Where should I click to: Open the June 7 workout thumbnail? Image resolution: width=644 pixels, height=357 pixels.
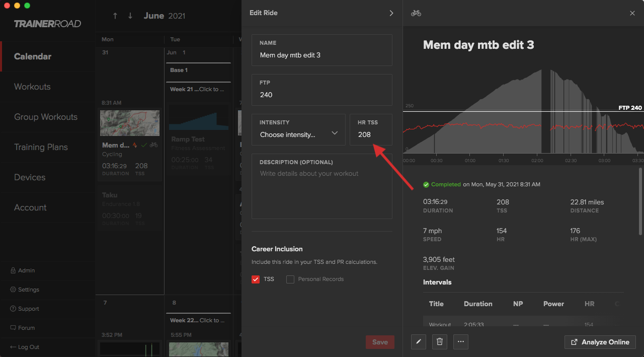[130, 349]
